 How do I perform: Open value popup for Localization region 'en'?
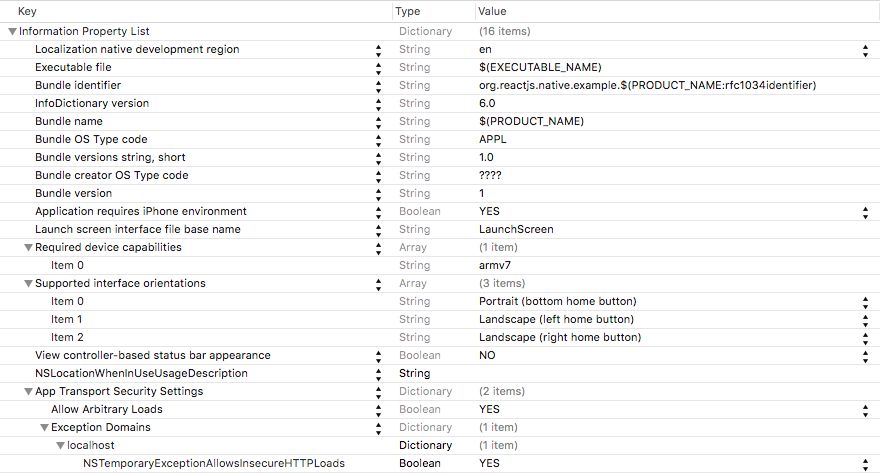865,50
